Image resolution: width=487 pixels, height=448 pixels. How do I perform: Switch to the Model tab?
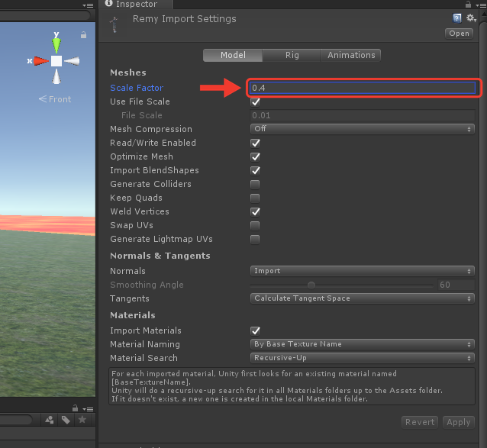point(233,55)
